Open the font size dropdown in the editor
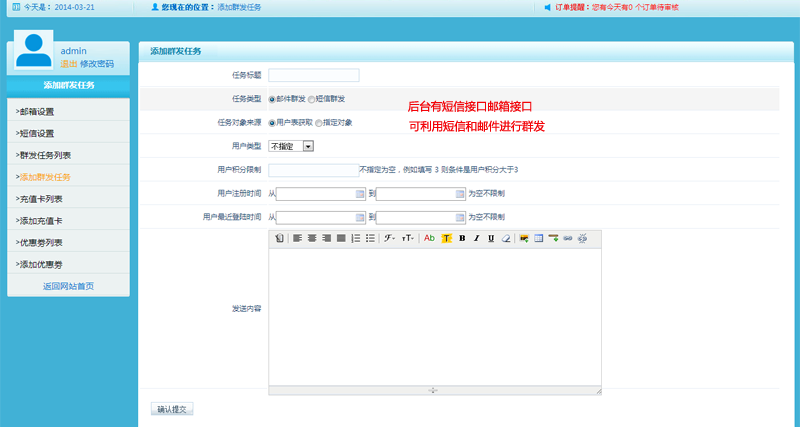The image size is (800, 427). pos(408,238)
